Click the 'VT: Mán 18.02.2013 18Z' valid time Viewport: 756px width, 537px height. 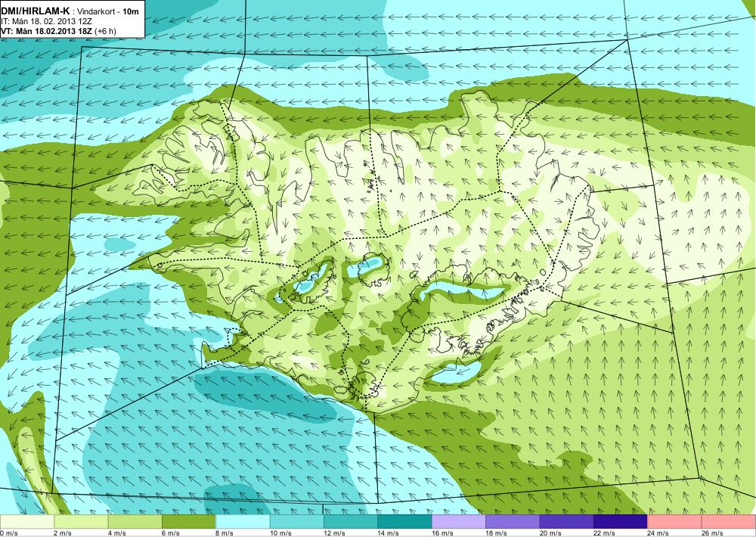tap(47, 31)
